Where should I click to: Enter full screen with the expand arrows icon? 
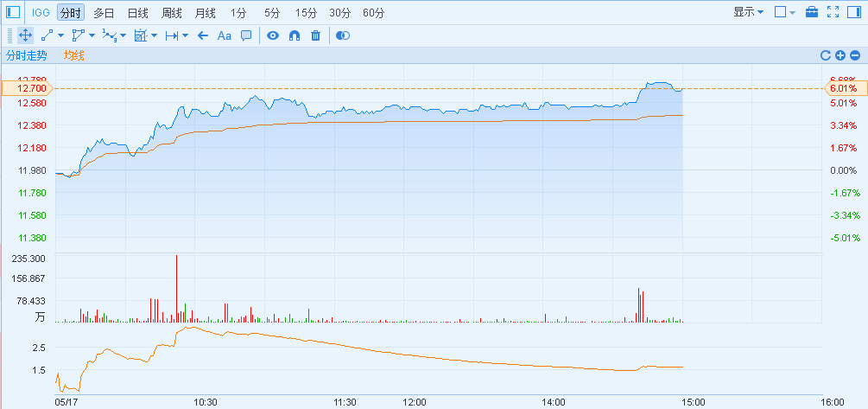click(833, 11)
